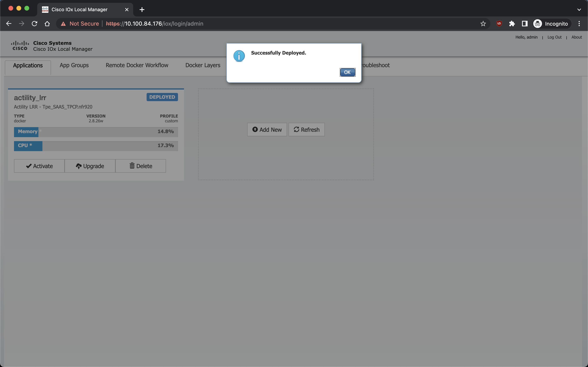Click OK in the Successfully Deployed dialog

pos(347,72)
